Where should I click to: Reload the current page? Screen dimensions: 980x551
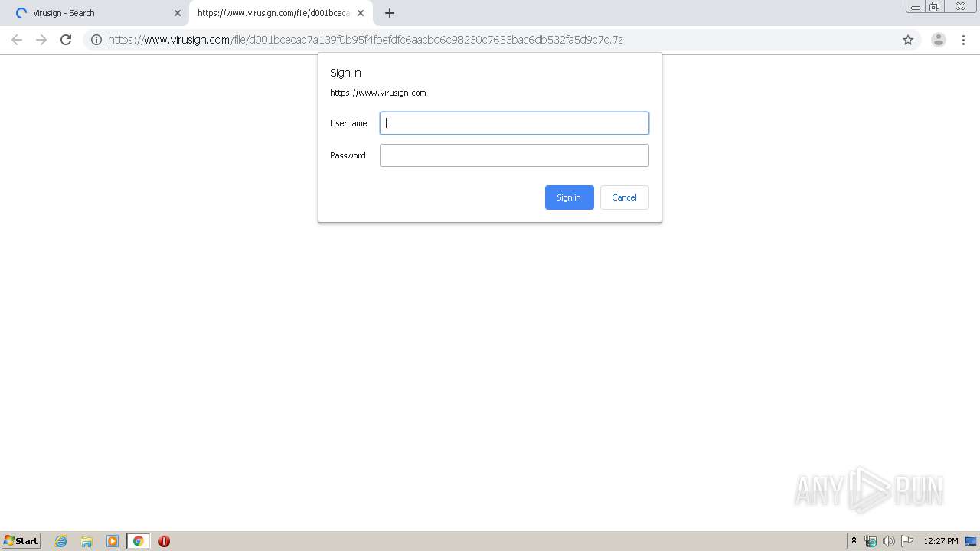66,40
